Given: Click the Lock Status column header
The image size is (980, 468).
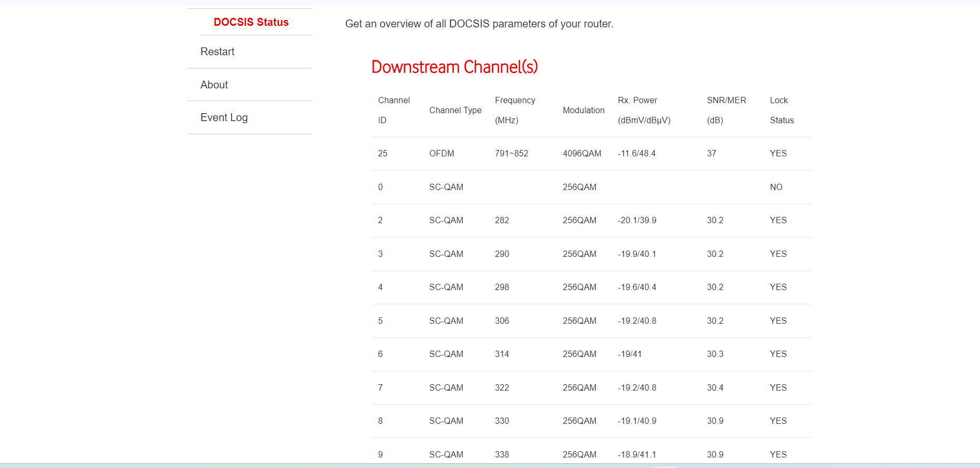Looking at the screenshot, I should pos(781,110).
